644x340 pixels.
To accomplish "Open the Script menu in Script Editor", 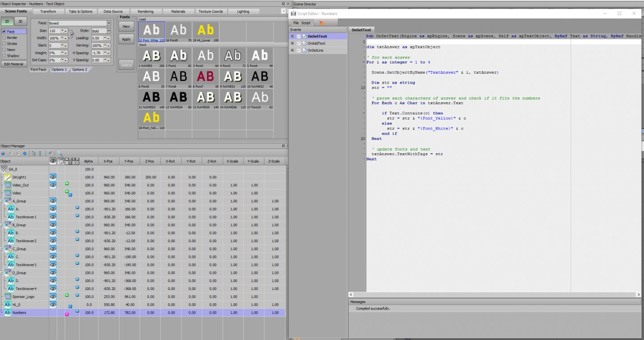I will coord(305,23).
